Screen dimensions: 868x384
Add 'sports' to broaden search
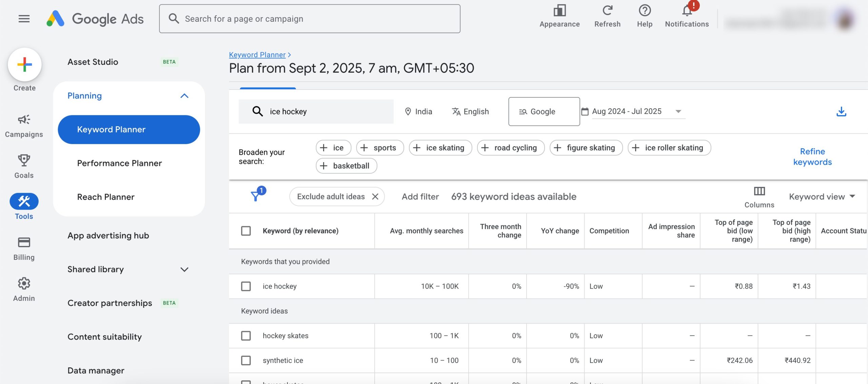pyautogui.click(x=380, y=148)
